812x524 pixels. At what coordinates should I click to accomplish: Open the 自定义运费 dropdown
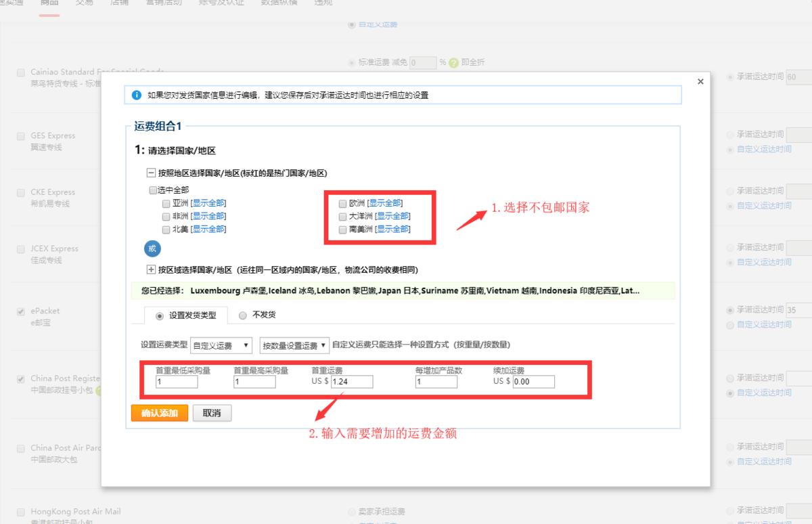(221, 345)
